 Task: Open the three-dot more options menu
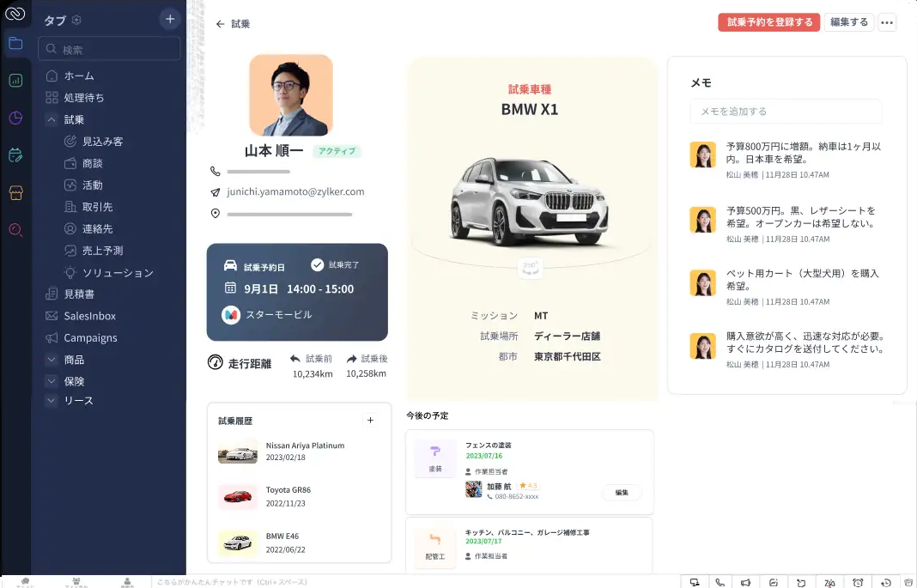(887, 22)
